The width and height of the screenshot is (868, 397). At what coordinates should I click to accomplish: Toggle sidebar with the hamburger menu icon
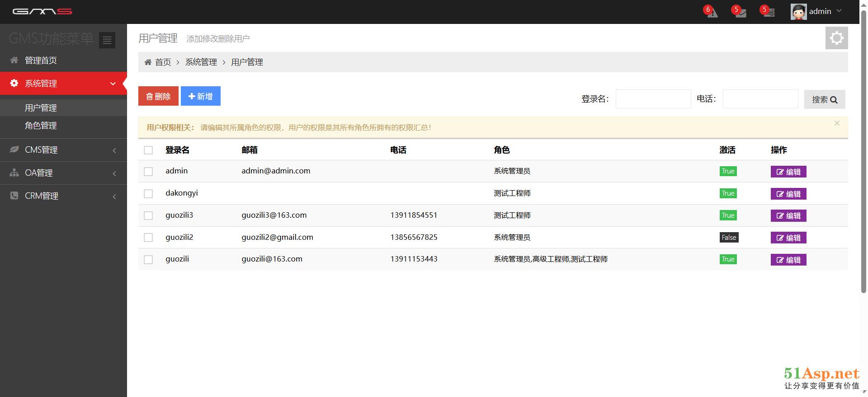(107, 40)
